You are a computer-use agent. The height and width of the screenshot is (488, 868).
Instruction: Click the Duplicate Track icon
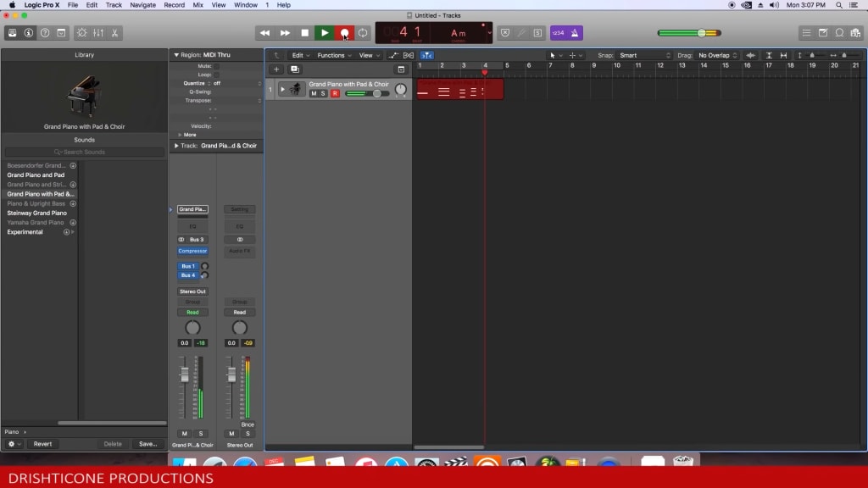294,69
